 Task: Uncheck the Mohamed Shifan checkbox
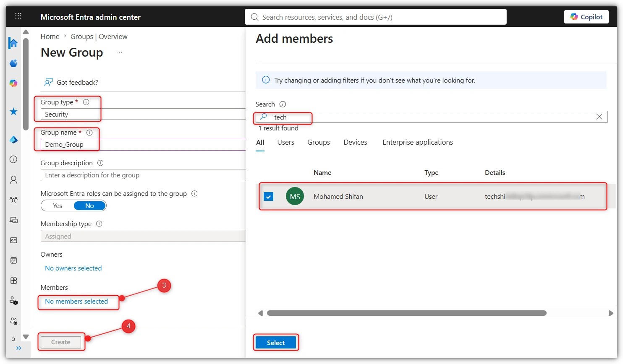point(269,196)
